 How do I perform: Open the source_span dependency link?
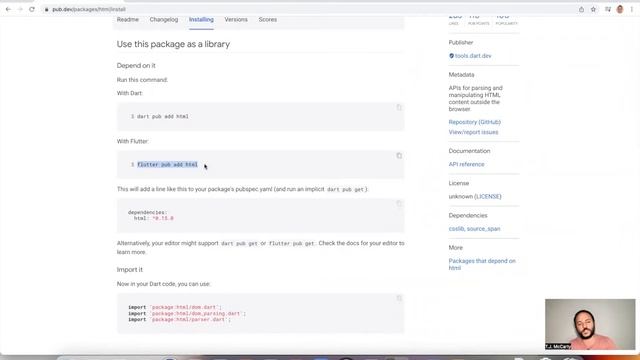coord(484,229)
